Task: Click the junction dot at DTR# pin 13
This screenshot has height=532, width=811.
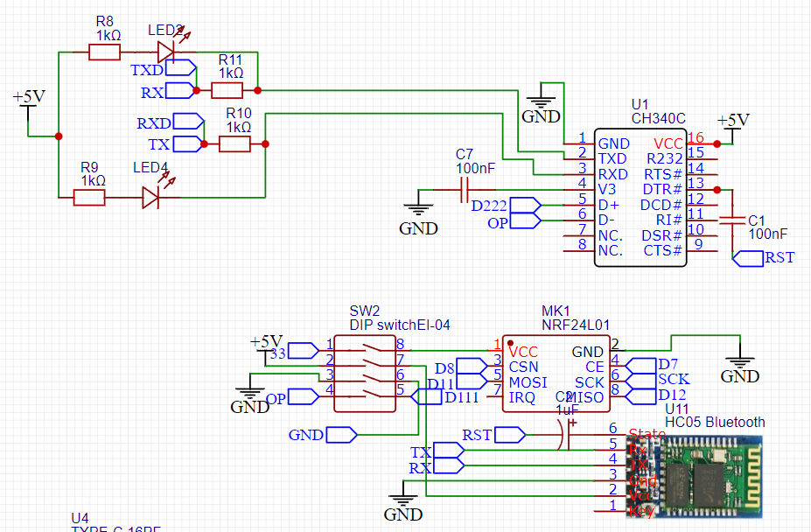Action: 717,190
